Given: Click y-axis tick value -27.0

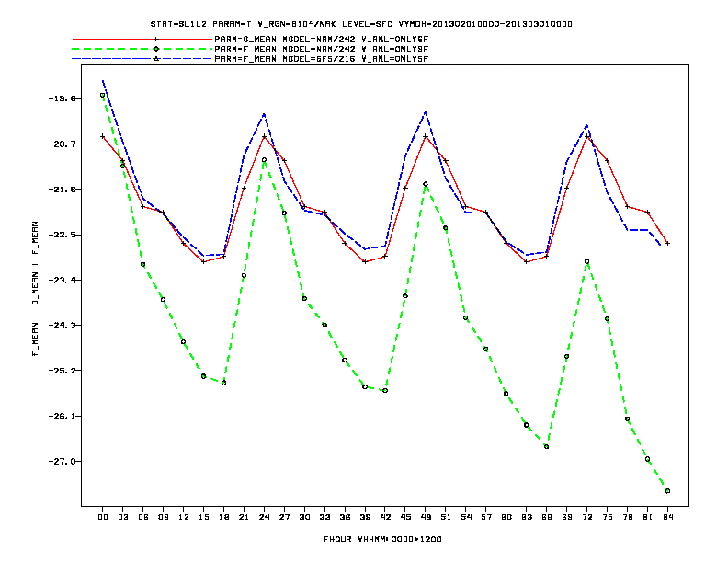Looking at the screenshot, I should [x=63, y=461].
